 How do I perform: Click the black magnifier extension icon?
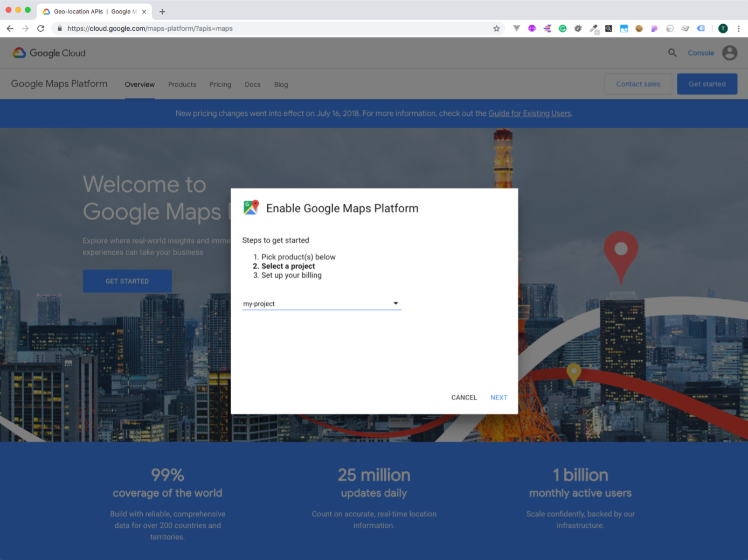pyautogui.click(x=608, y=29)
